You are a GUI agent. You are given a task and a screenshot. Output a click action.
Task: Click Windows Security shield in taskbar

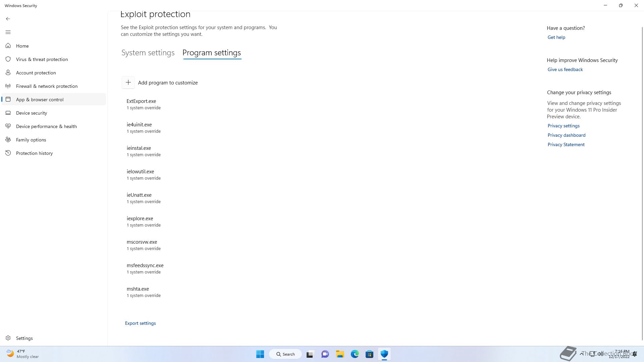[384, 354]
